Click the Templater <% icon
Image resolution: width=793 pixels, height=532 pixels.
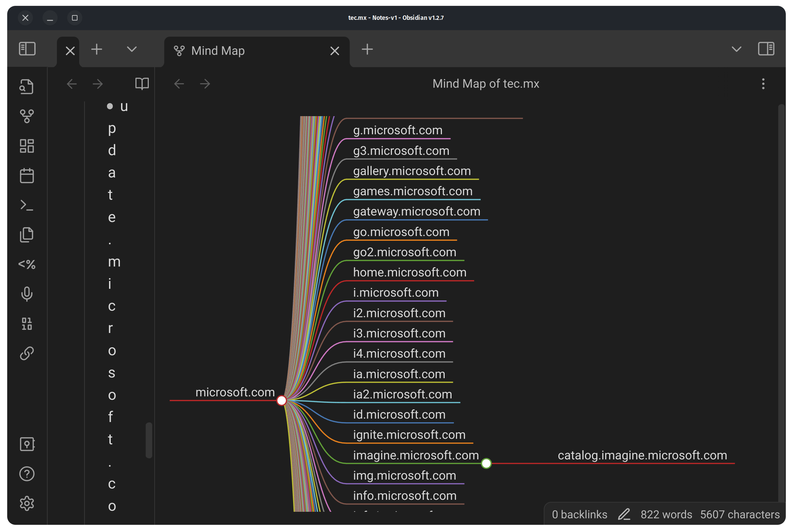pos(27,264)
